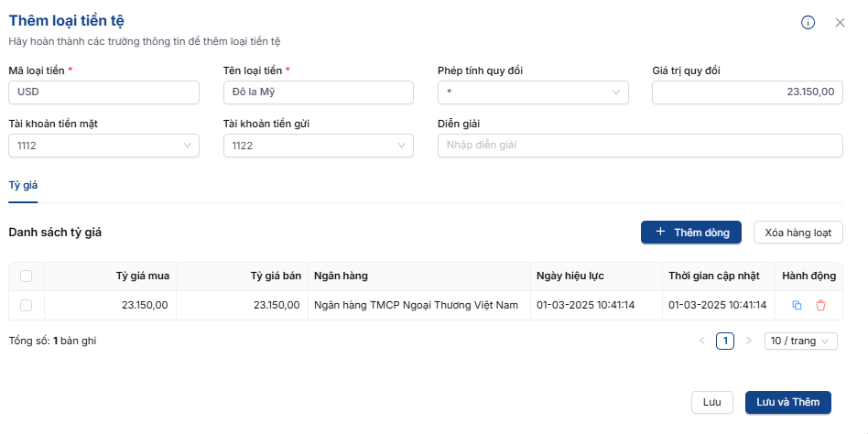Switch to the Tỷ giá tab

coord(23,185)
